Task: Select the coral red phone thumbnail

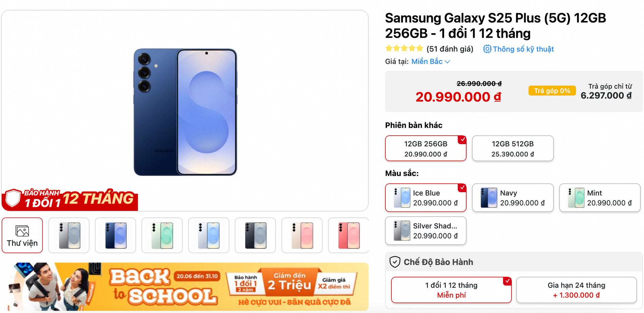Action: (x=348, y=235)
